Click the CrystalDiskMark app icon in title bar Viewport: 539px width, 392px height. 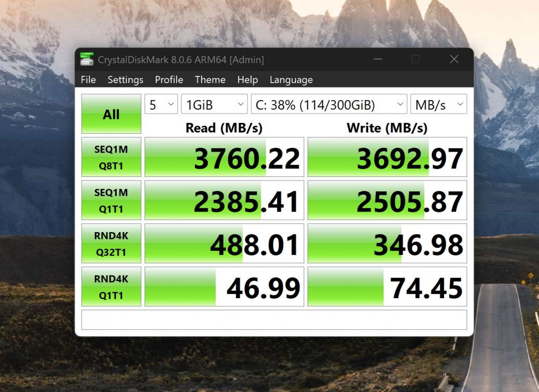[87, 59]
